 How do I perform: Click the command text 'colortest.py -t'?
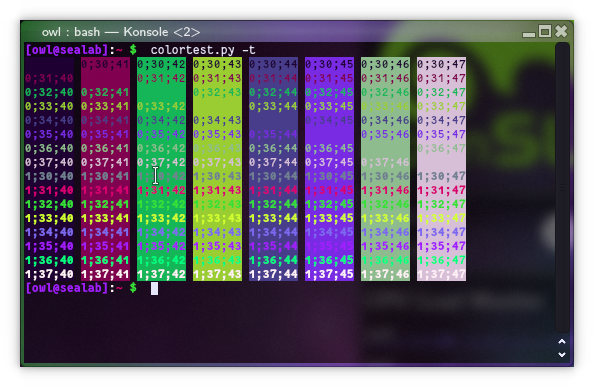click(x=203, y=50)
